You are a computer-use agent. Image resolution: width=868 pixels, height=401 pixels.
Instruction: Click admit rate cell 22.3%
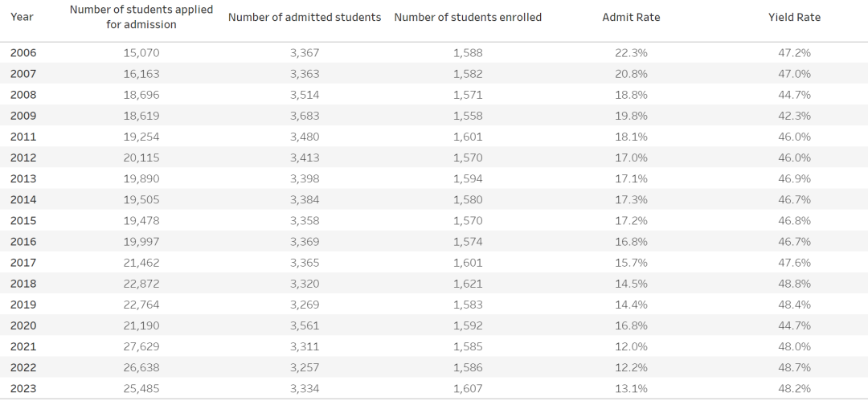(x=631, y=53)
